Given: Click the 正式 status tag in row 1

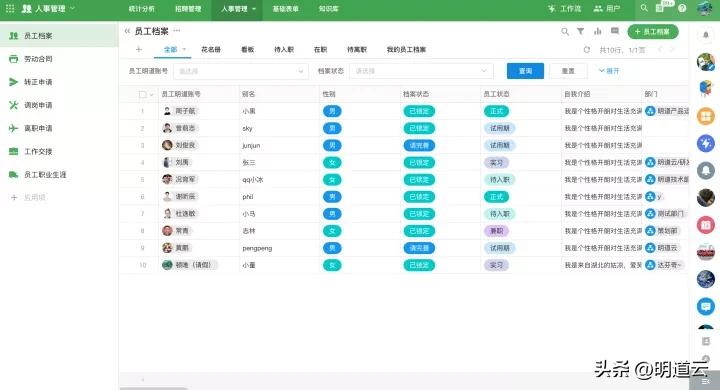Looking at the screenshot, I should [496, 111].
